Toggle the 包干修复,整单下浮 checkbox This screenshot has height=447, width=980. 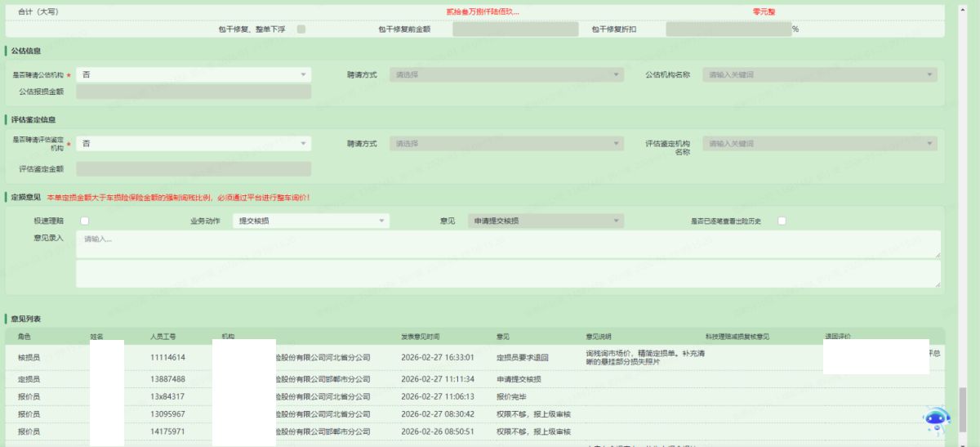pos(301,29)
